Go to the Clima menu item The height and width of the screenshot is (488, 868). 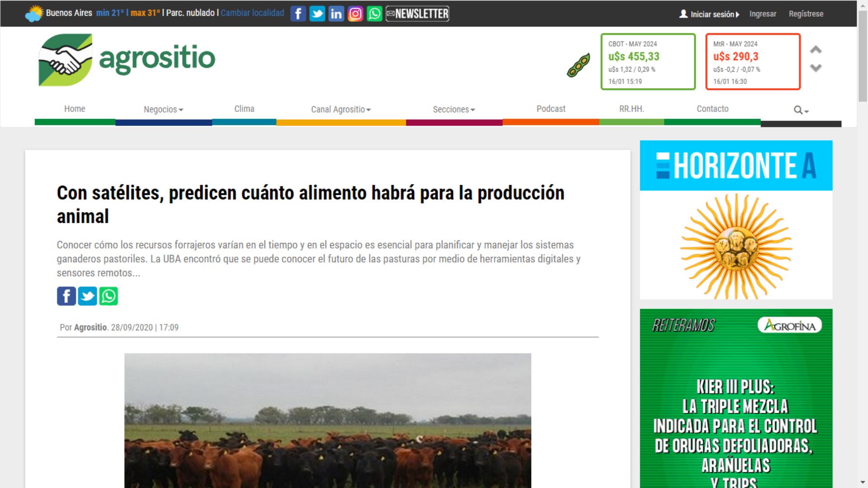[x=244, y=109]
